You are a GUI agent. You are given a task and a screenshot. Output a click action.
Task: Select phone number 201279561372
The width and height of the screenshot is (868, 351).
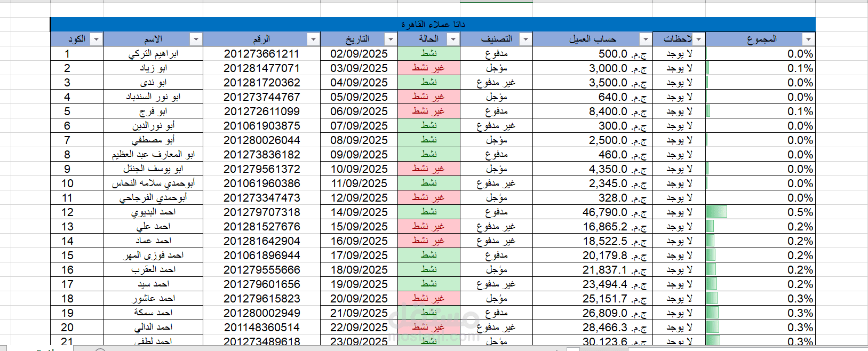[261, 169]
